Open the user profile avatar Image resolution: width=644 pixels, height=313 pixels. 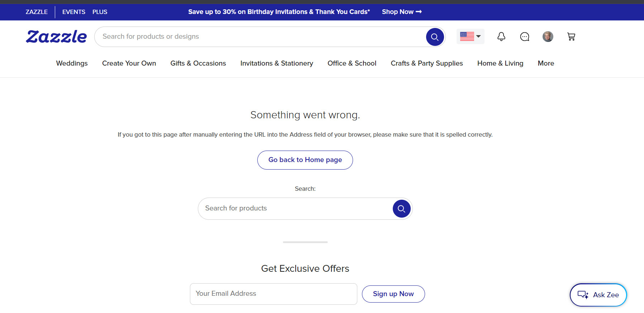pos(548,37)
